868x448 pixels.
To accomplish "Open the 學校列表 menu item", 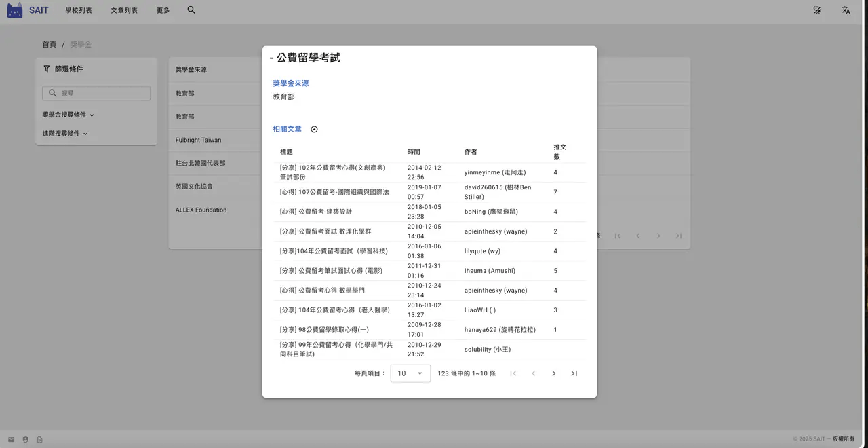I will pos(79,10).
